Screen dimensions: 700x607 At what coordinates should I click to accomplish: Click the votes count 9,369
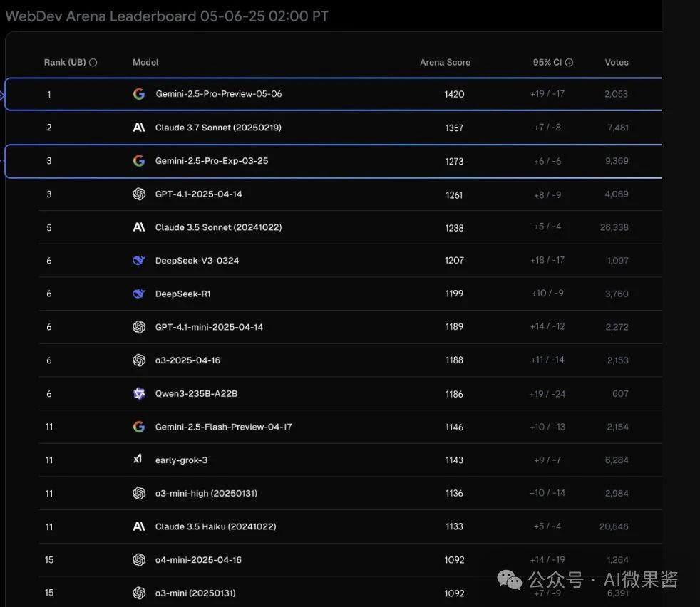[x=617, y=161]
